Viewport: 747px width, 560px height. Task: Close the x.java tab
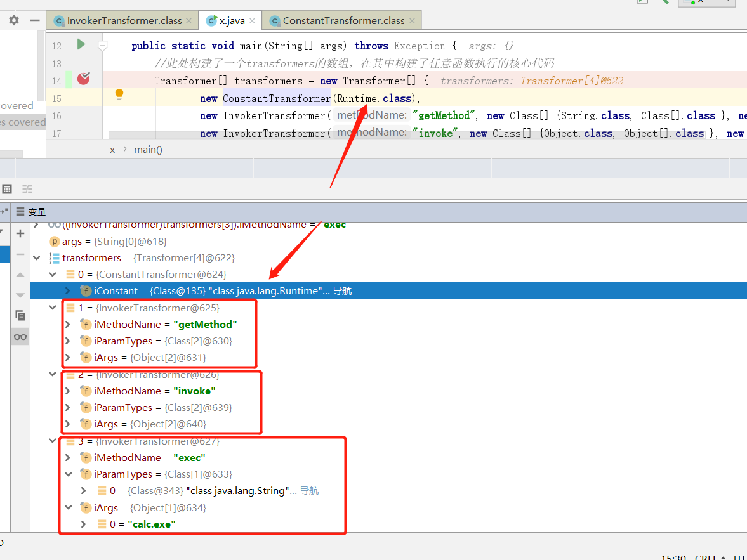coord(252,21)
